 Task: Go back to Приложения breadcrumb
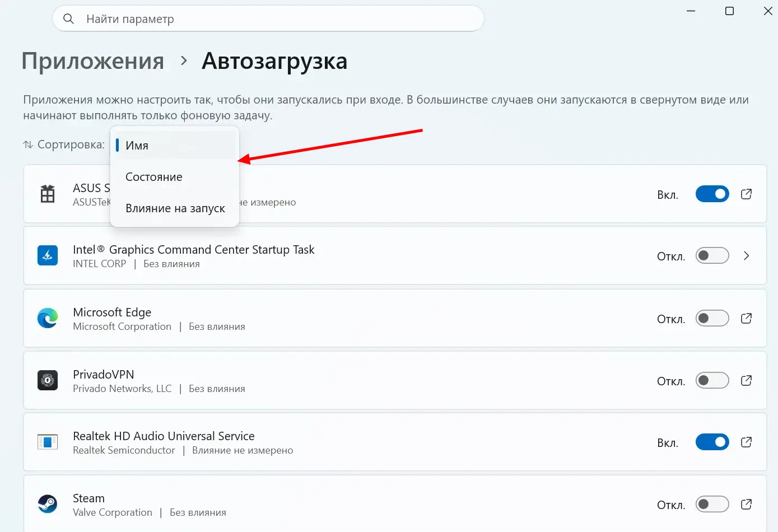93,61
